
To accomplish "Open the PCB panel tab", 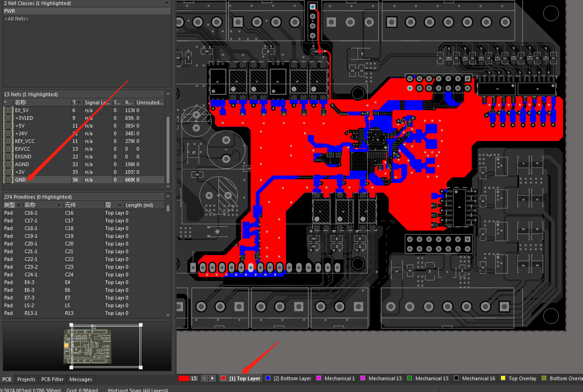I will pos(7,379).
